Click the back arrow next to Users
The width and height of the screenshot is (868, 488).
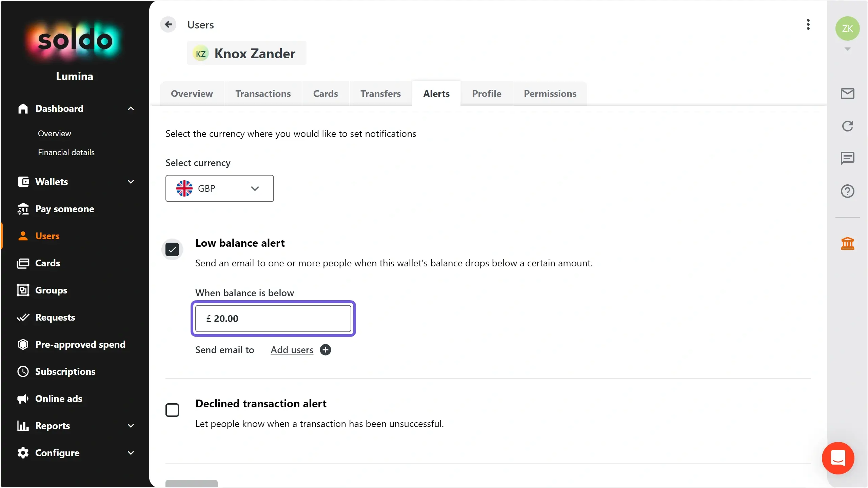pos(168,24)
